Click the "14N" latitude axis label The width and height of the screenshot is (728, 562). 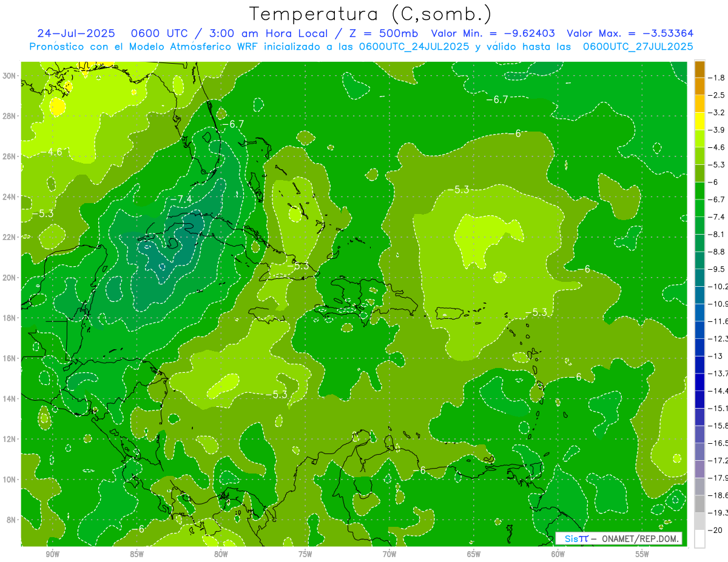pyautogui.click(x=9, y=398)
